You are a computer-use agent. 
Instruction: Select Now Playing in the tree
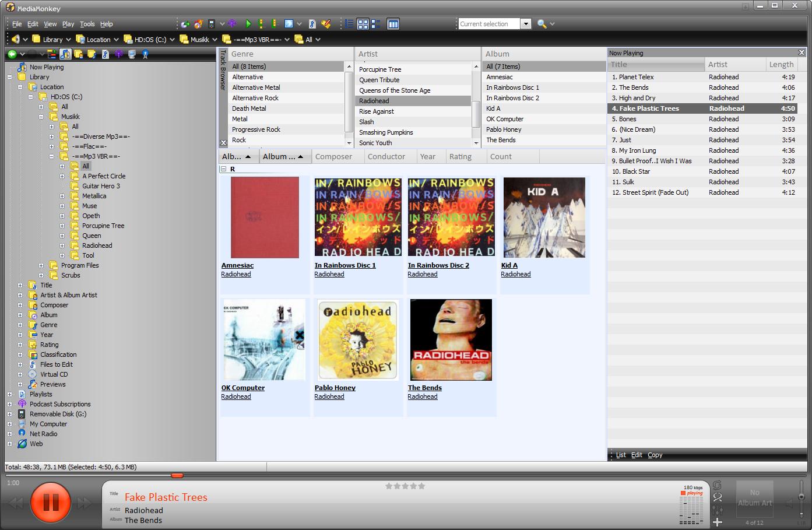pyautogui.click(x=47, y=67)
